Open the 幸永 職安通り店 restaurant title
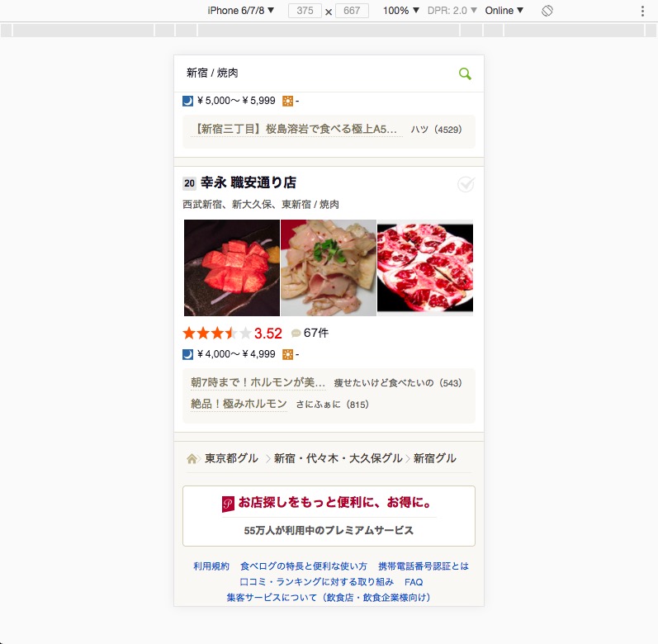658x644 pixels. coord(249,182)
